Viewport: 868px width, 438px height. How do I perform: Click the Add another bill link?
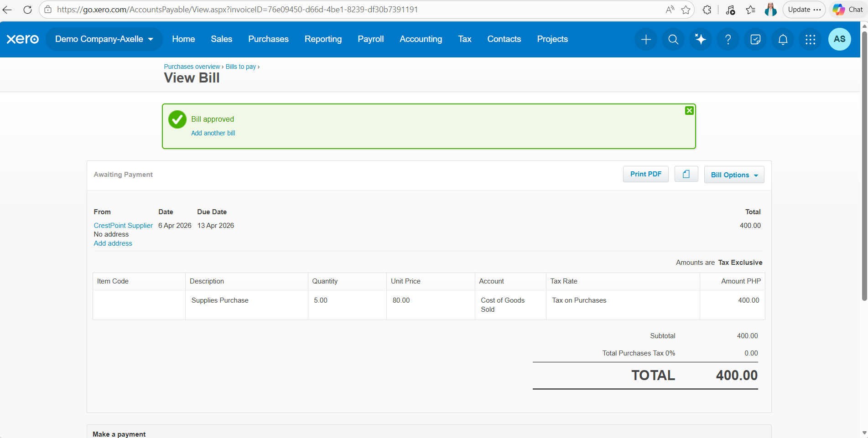click(213, 133)
